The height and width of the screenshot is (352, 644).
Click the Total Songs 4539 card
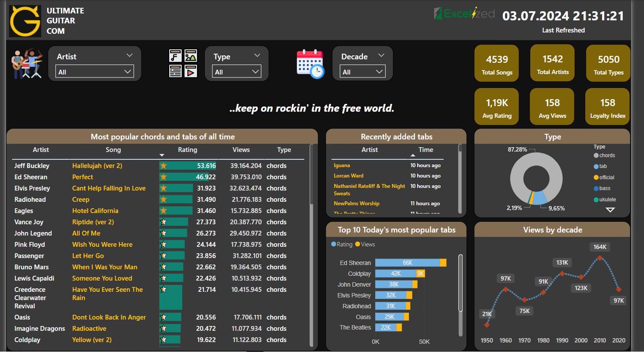click(x=497, y=63)
